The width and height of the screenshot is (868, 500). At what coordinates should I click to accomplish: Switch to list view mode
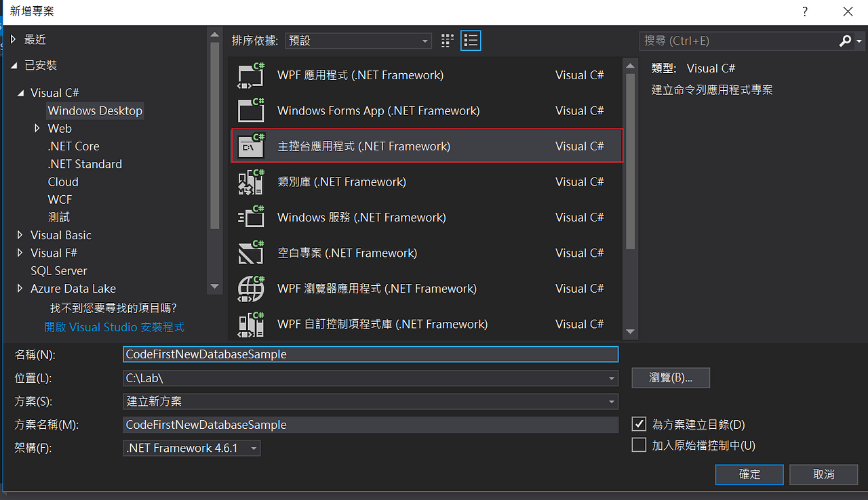coord(471,40)
